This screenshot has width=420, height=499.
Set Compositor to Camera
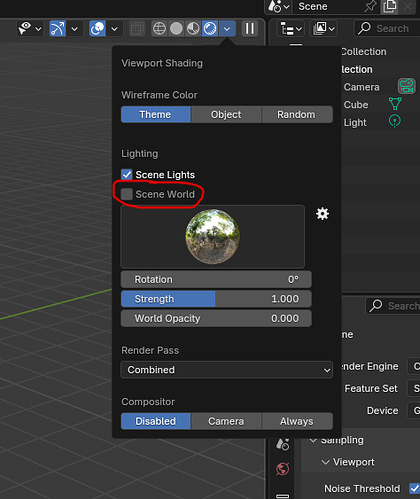226,421
